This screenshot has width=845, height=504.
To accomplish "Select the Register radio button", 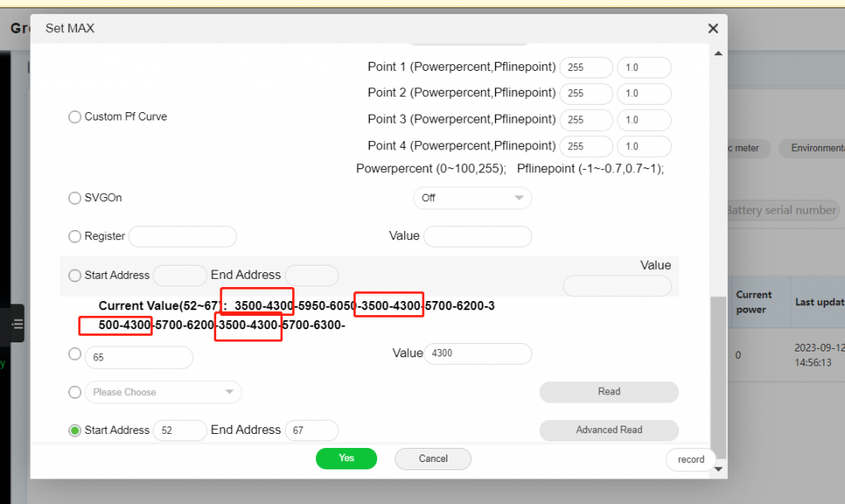I will [74, 237].
